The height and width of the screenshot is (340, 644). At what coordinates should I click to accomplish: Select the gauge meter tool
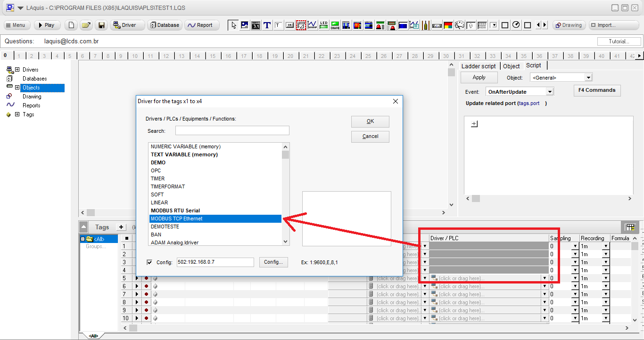tap(460, 25)
